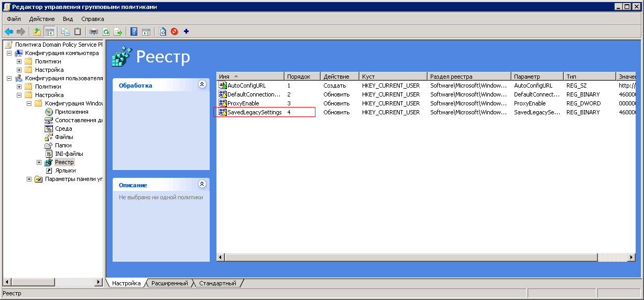644x300 pixels.
Task: Click the AutoConfigURL row icon
Action: [223, 85]
